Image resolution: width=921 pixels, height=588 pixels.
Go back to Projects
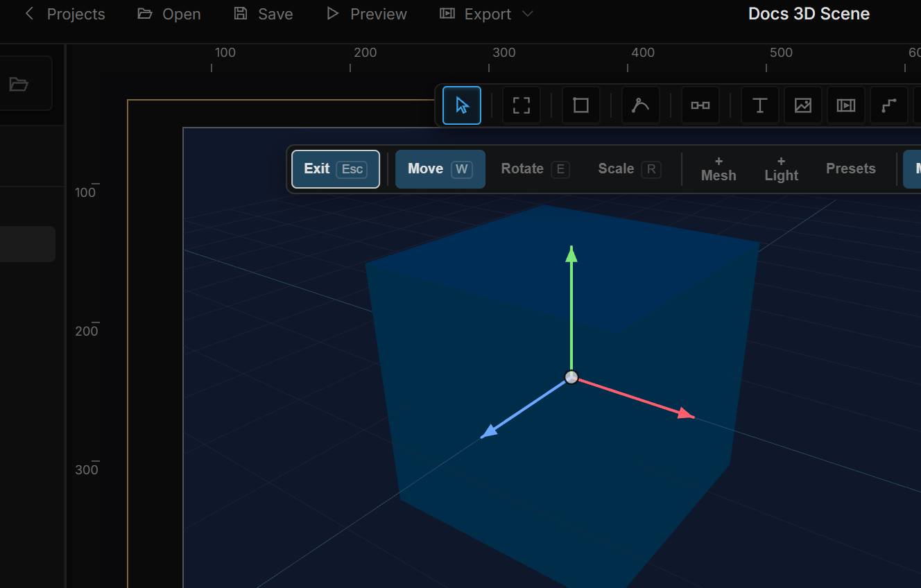(64, 14)
